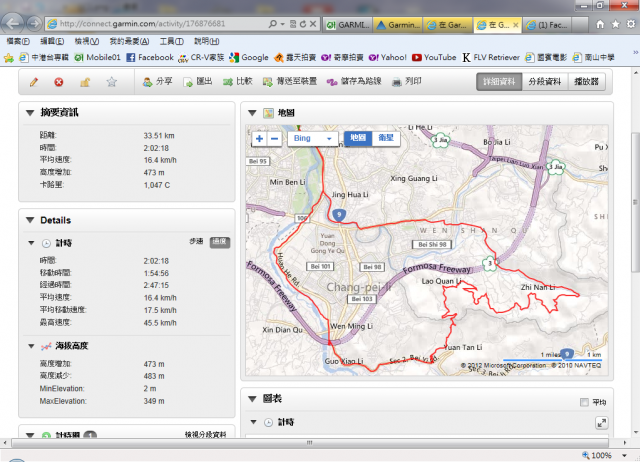The width and height of the screenshot is (640, 462).
Task: Collapse the 圖表 charts panel
Action: click(252, 399)
